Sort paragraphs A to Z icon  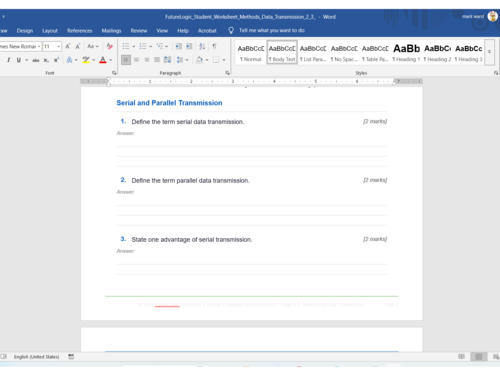202,46
